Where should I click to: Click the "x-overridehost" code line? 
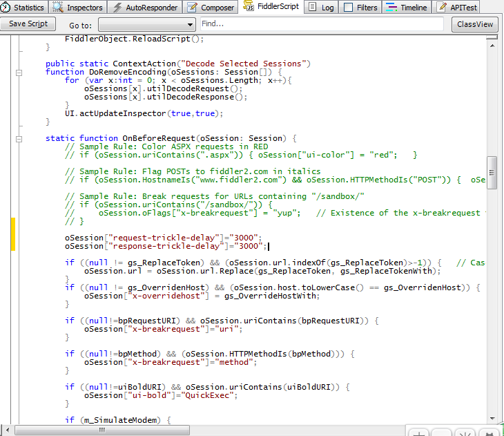point(202,296)
